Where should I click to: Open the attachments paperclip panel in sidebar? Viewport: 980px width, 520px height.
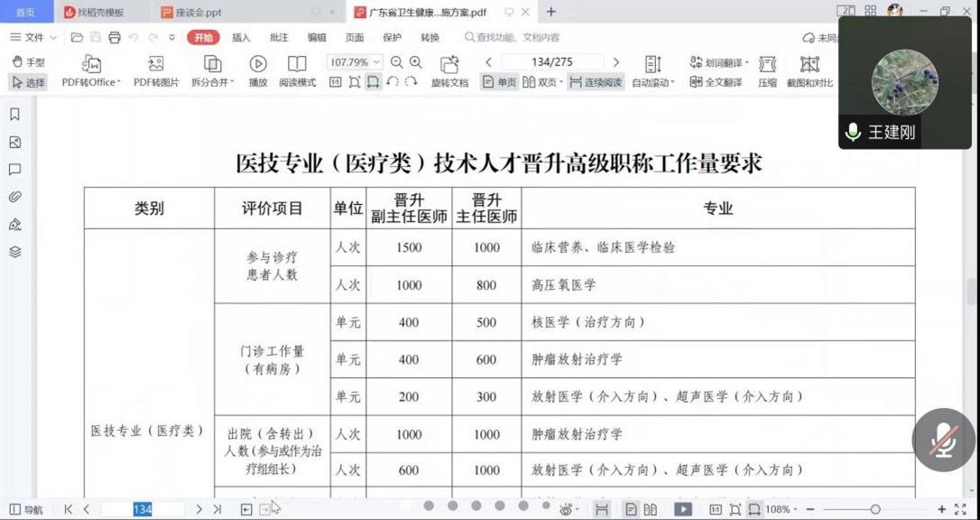(14, 197)
